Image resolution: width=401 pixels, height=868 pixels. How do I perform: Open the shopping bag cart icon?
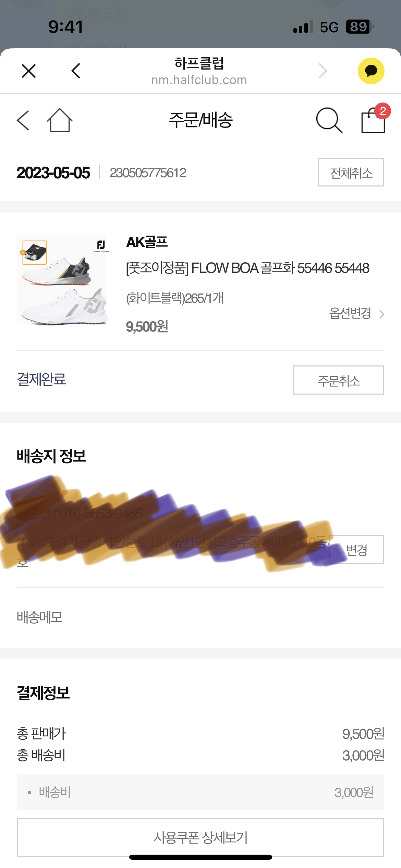point(373,120)
